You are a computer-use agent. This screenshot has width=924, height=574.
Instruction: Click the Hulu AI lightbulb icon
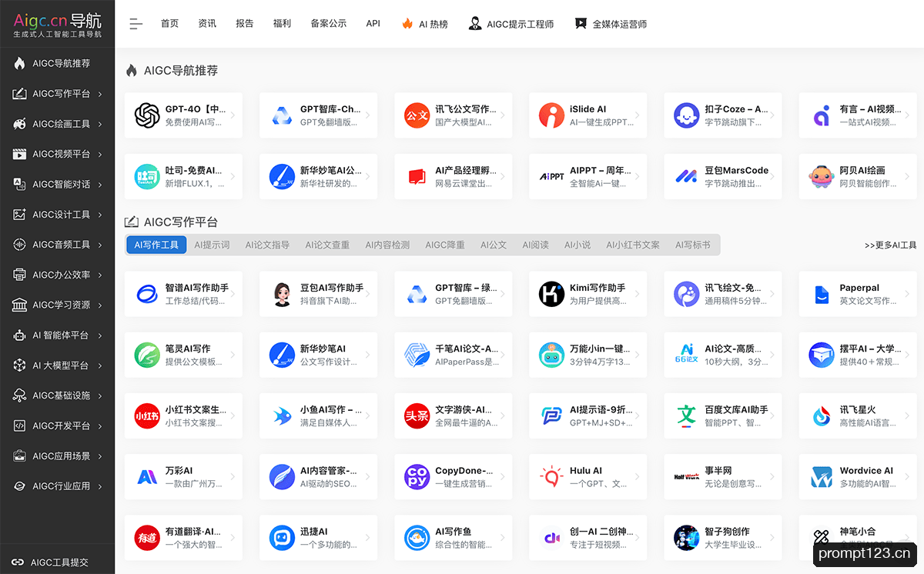click(x=551, y=477)
